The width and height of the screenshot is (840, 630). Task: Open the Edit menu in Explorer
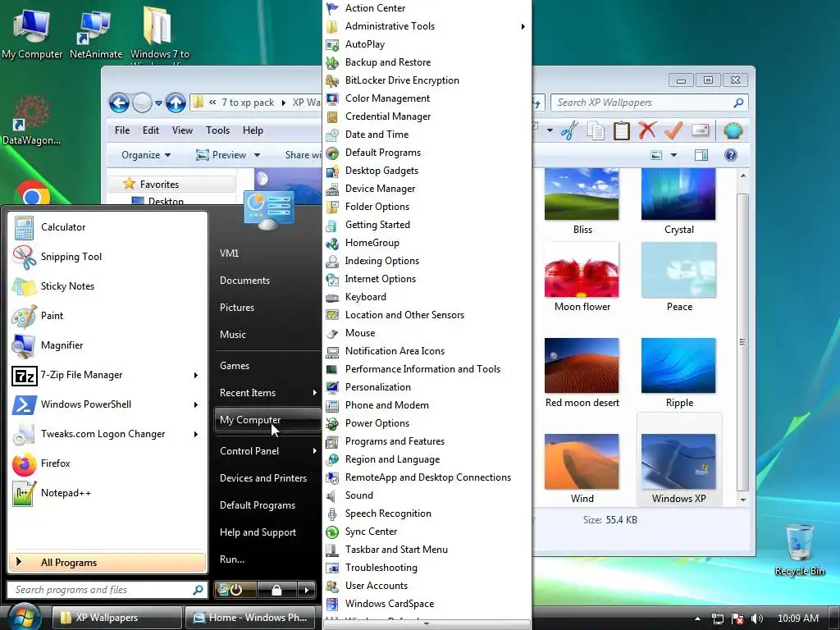[151, 130]
